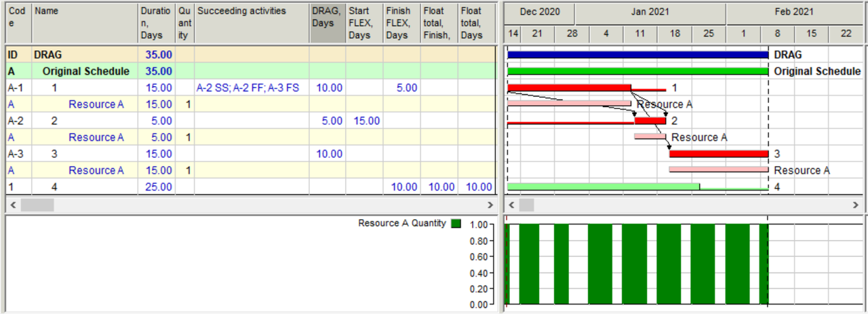This screenshot has height=314, width=868.
Task: Click the blue DRAG summary Gantt bar
Action: click(x=637, y=55)
